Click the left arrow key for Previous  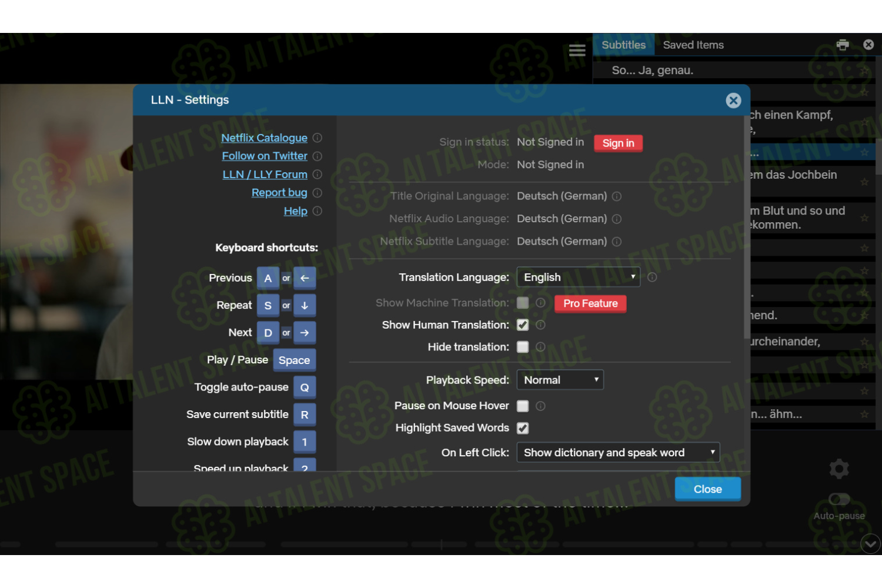click(x=305, y=278)
